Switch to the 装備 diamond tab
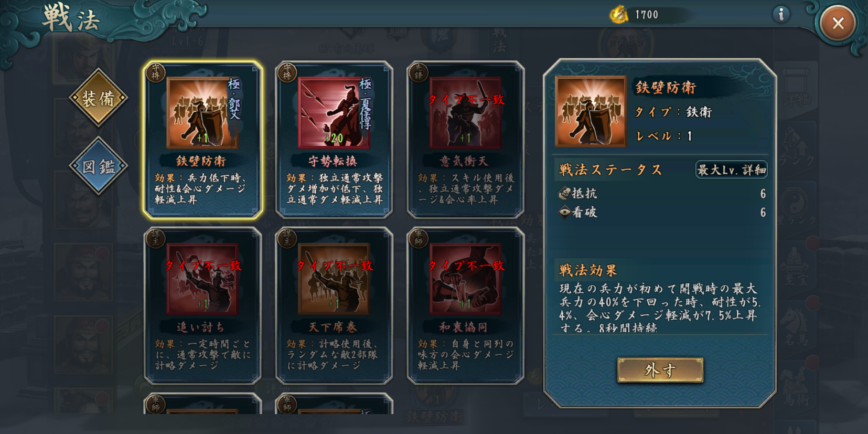This screenshot has height=434, width=868. (x=99, y=98)
